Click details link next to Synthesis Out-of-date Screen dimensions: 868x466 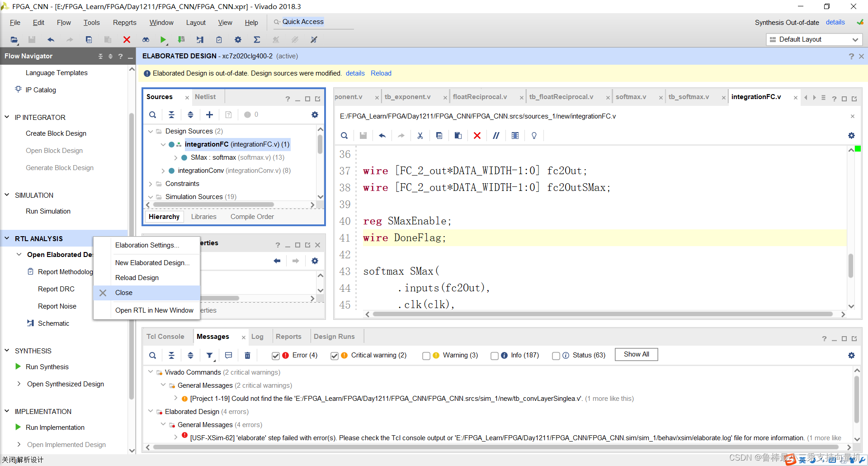(835, 22)
